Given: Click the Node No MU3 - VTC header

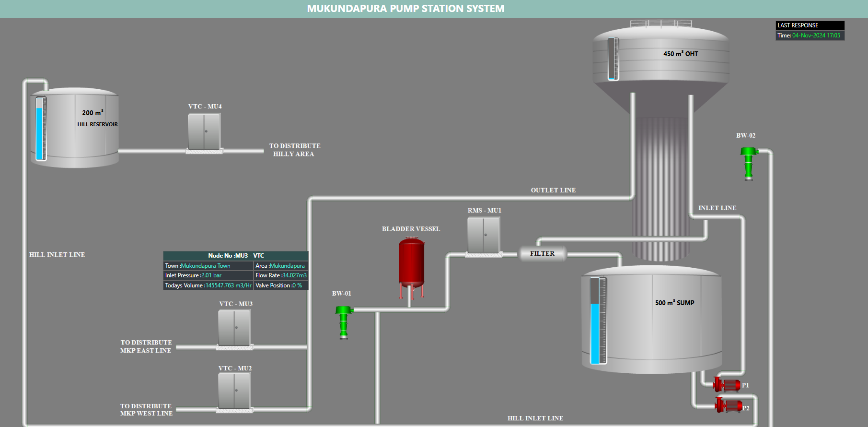Looking at the screenshot, I should (236, 256).
